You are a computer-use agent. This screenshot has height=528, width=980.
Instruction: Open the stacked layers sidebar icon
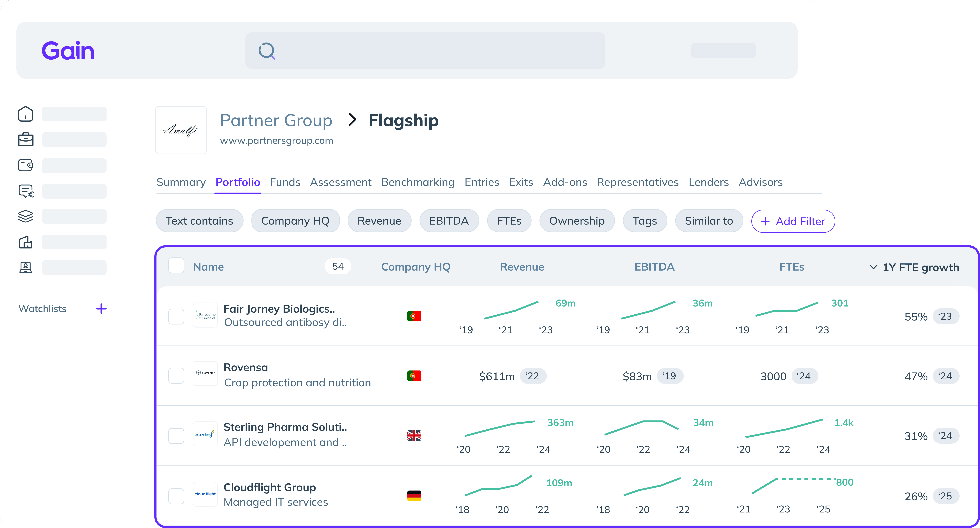pos(25,216)
